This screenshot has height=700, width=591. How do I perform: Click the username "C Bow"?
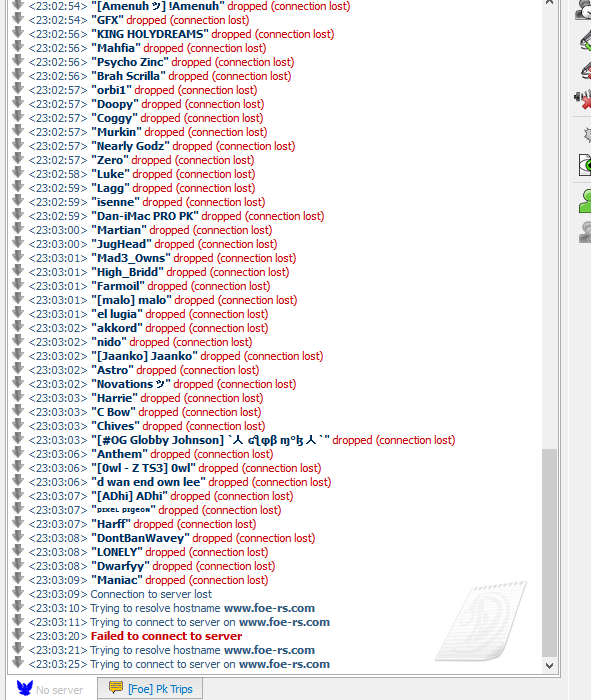[x=114, y=412]
